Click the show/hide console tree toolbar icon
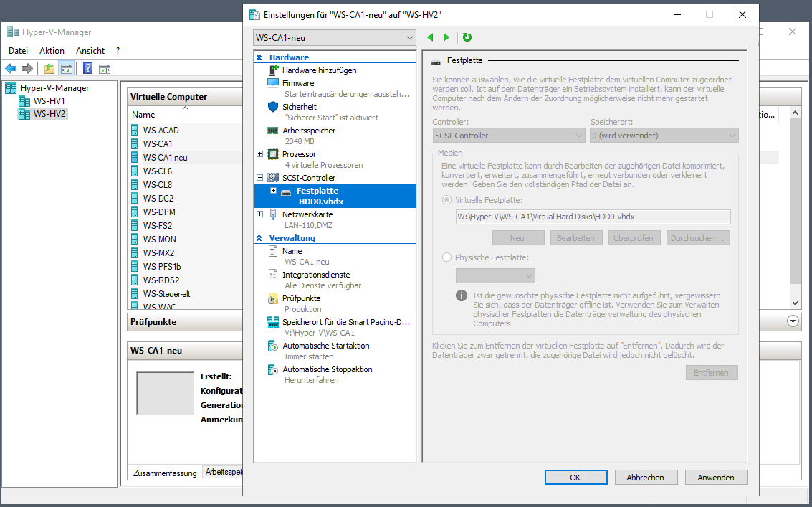The height and width of the screenshot is (507, 812). (66, 68)
